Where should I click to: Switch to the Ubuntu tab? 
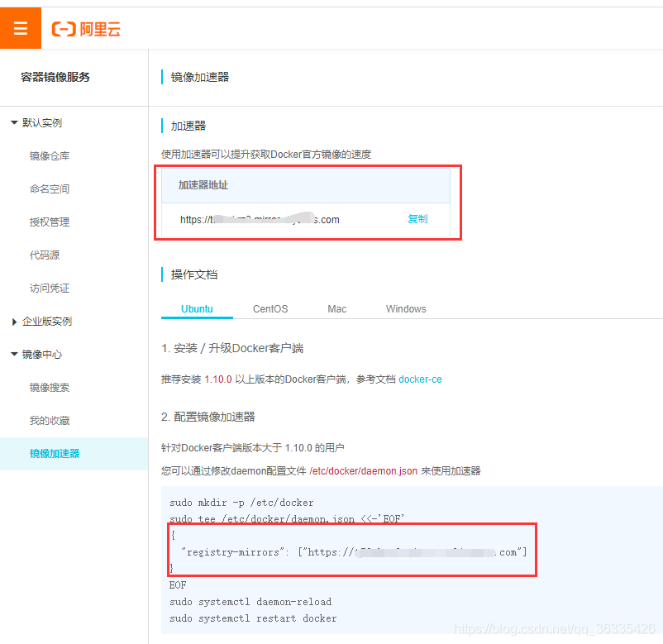coord(197,309)
